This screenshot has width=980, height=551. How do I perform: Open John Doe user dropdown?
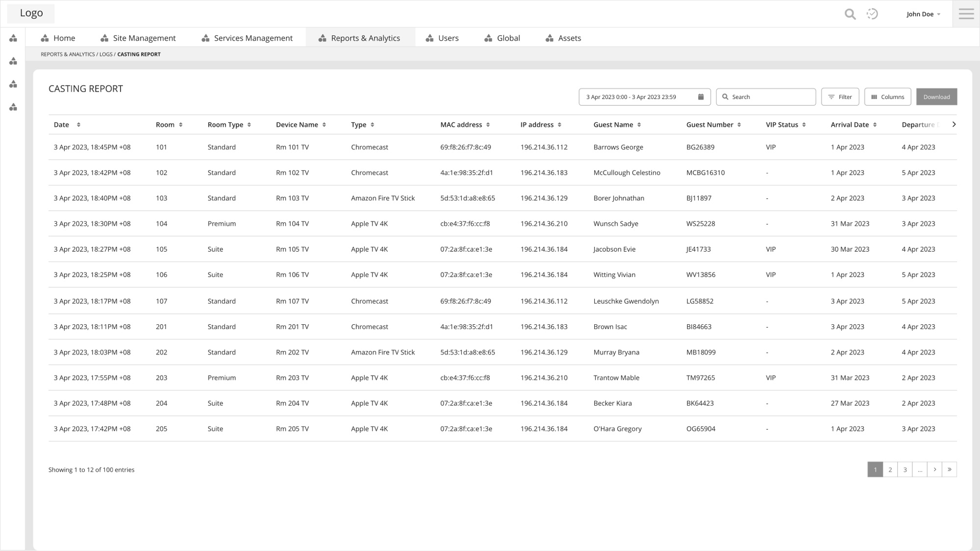click(923, 14)
